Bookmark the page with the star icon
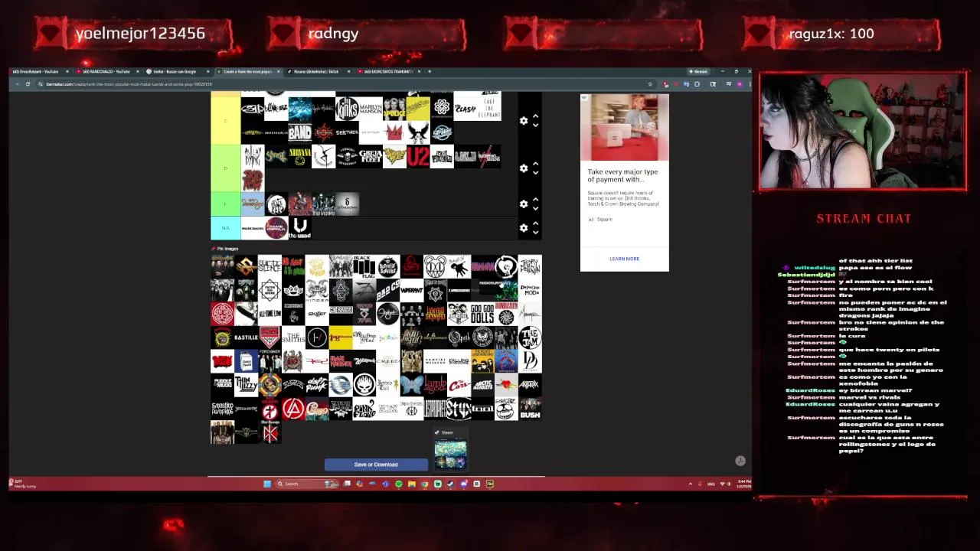 pyautogui.click(x=651, y=84)
